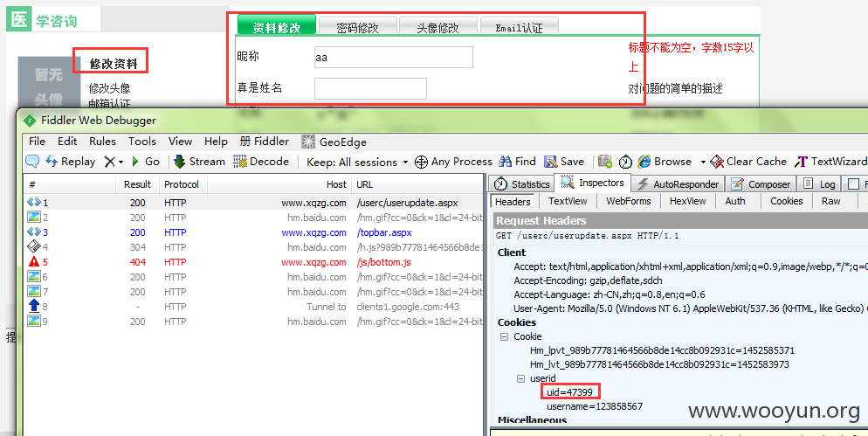Select the Headers inspector tab
The width and height of the screenshot is (868, 436).
pyautogui.click(x=513, y=202)
